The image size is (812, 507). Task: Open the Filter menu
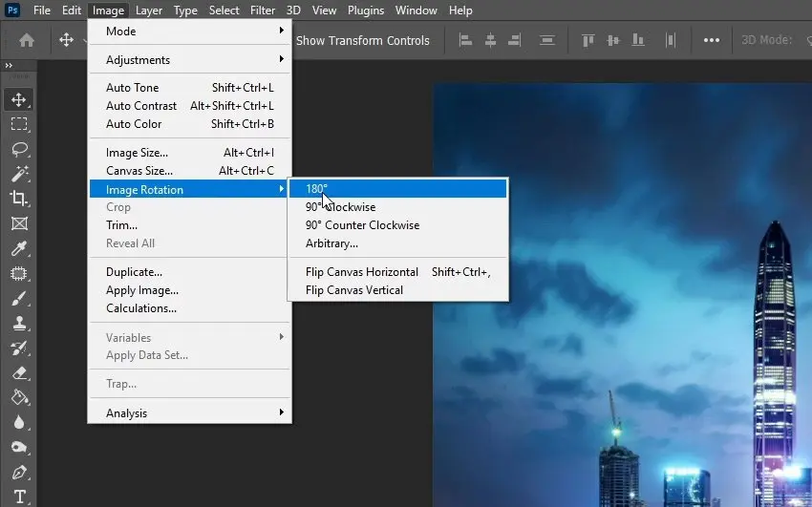coord(263,11)
